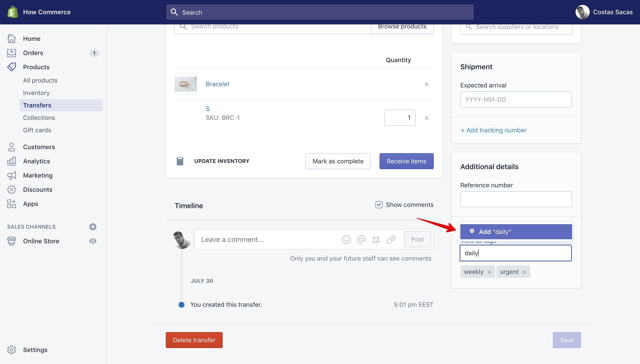Click the Marketing megaphone icon
This screenshot has height=364, width=640.
tap(12, 176)
